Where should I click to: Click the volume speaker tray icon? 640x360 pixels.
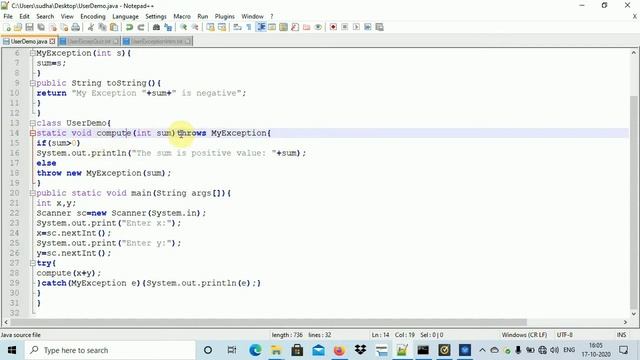[554, 350]
